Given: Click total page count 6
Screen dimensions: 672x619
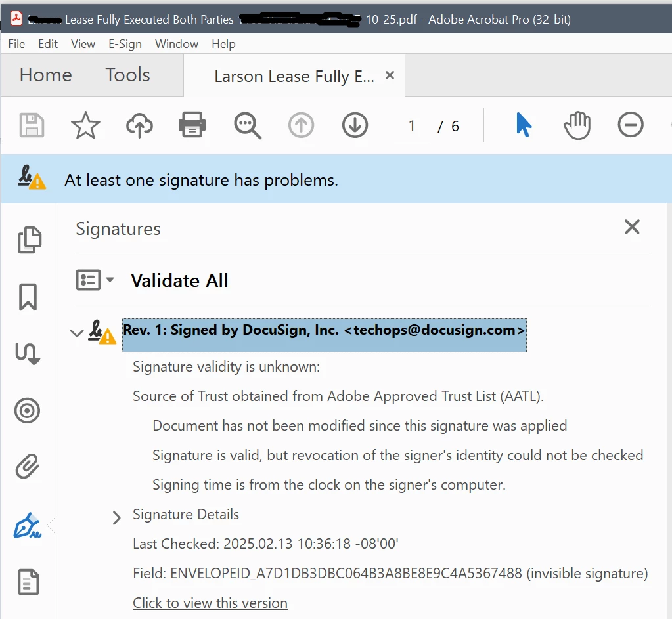Looking at the screenshot, I should pos(455,126).
